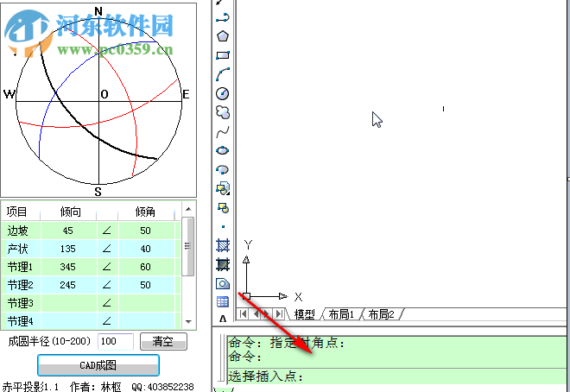Viewport: 570px width, 392px height.
Task: Select the 节理1 倾角 cell 60
Action: point(145,267)
